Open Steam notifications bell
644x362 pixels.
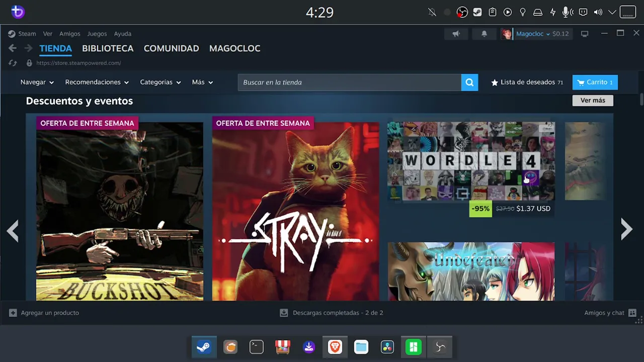coord(484,34)
